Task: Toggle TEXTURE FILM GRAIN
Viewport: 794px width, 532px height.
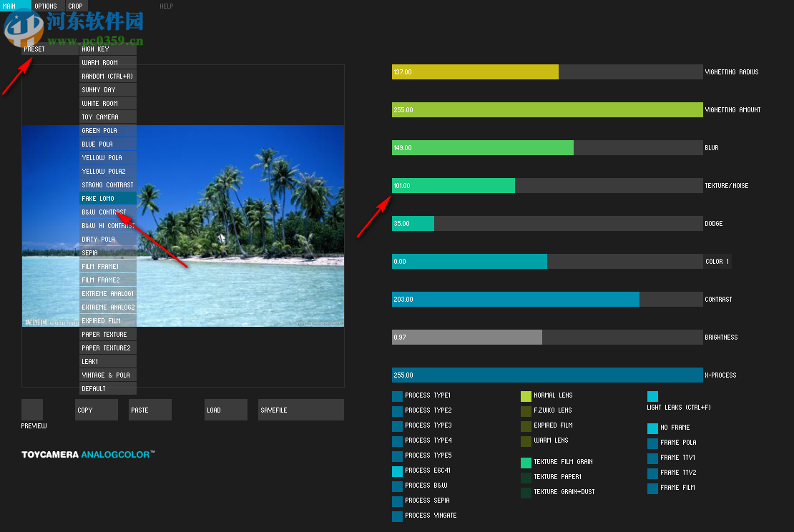Action: (x=526, y=462)
